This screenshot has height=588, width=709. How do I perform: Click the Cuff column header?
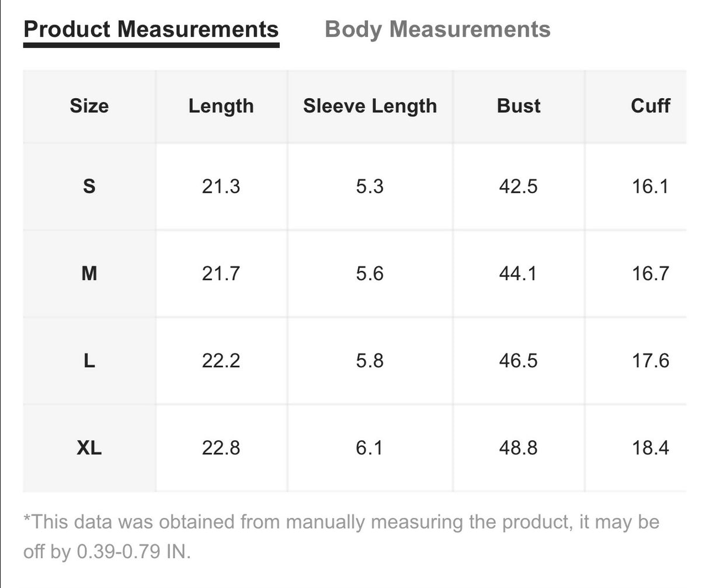coord(650,106)
